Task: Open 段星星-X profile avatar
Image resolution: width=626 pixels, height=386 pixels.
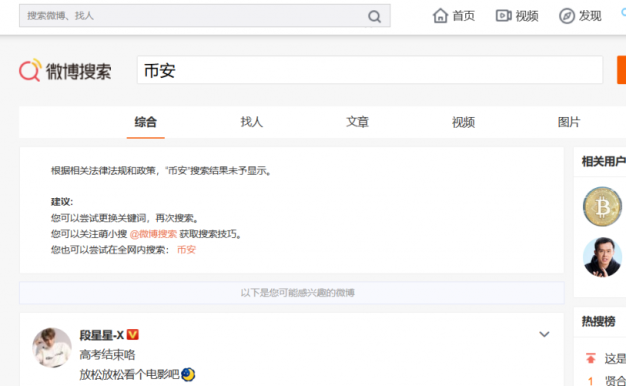Action: (52, 347)
